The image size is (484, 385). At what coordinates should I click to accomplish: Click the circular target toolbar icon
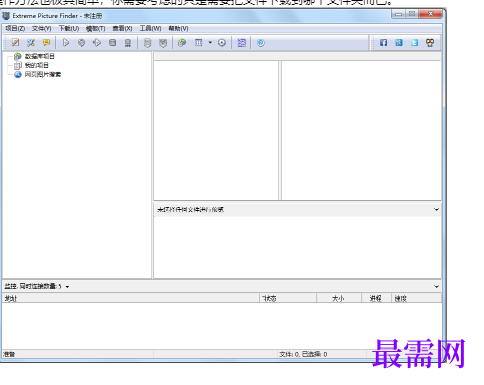click(x=222, y=43)
